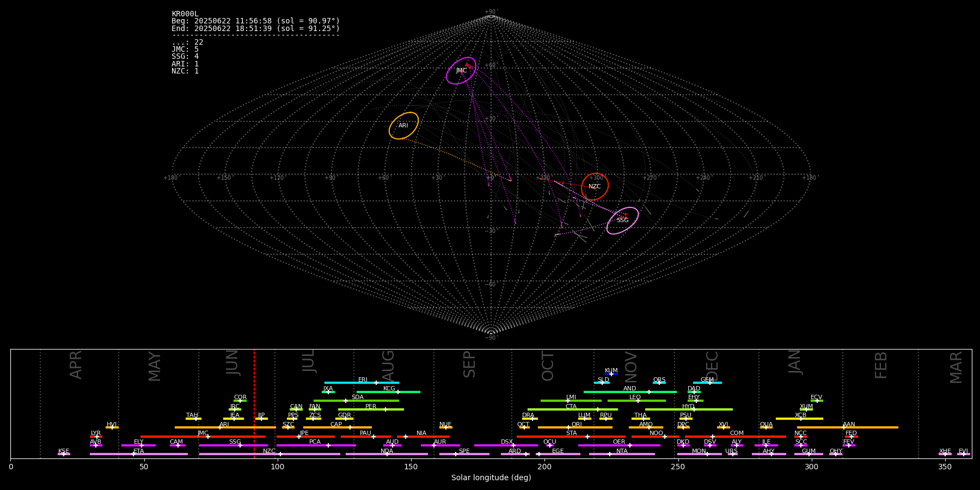Click the PCA shower bar label
The height and width of the screenshot is (490, 980).
tap(315, 442)
